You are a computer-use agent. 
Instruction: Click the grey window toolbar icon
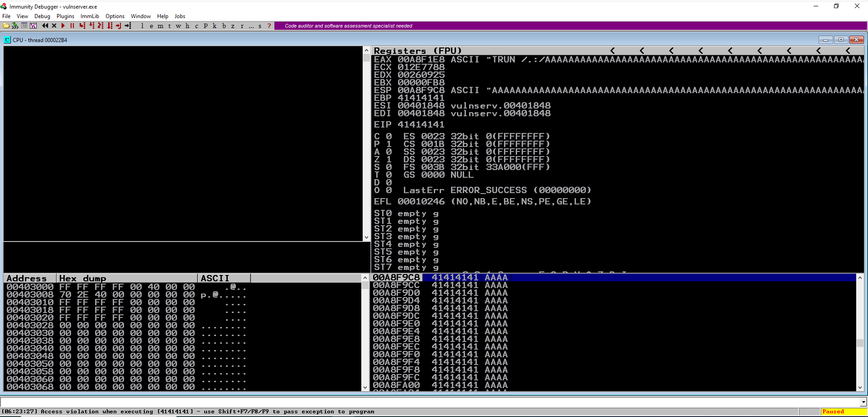(24, 26)
